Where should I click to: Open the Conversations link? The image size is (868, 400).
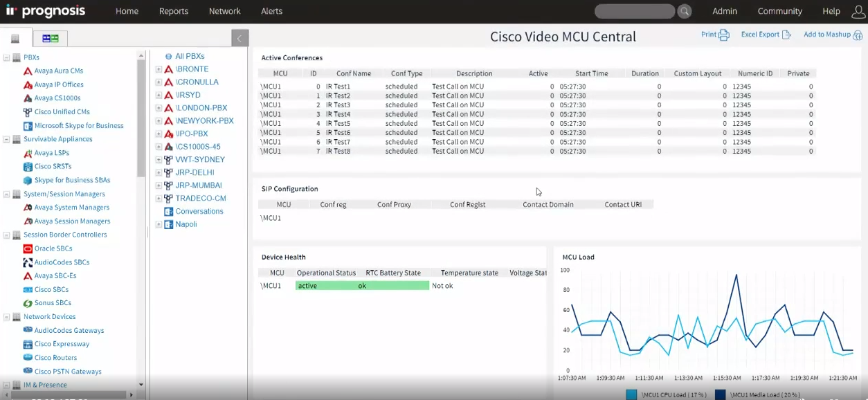pyautogui.click(x=199, y=212)
